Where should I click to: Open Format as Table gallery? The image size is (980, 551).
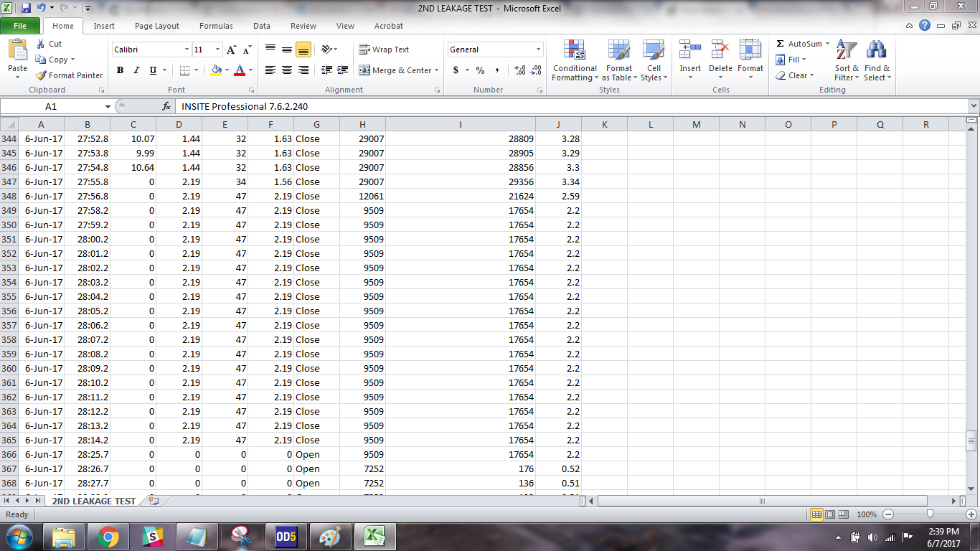(x=618, y=61)
